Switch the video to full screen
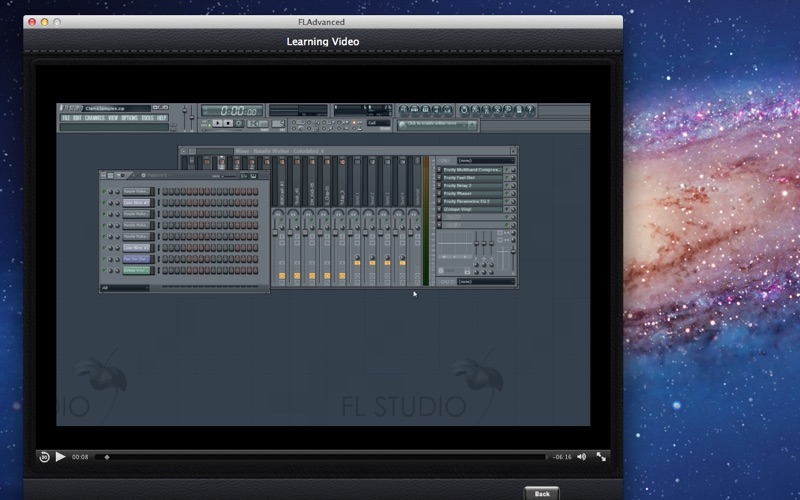The width and height of the screenshot is (800, 500). 602,457
